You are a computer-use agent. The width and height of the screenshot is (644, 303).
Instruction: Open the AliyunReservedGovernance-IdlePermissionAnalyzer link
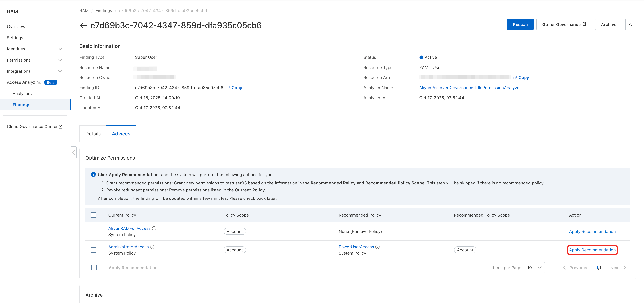(x=470, y=88)
